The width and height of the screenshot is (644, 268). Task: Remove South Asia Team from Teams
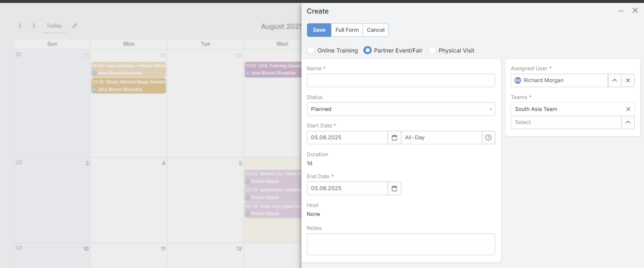tap(628, 109)
